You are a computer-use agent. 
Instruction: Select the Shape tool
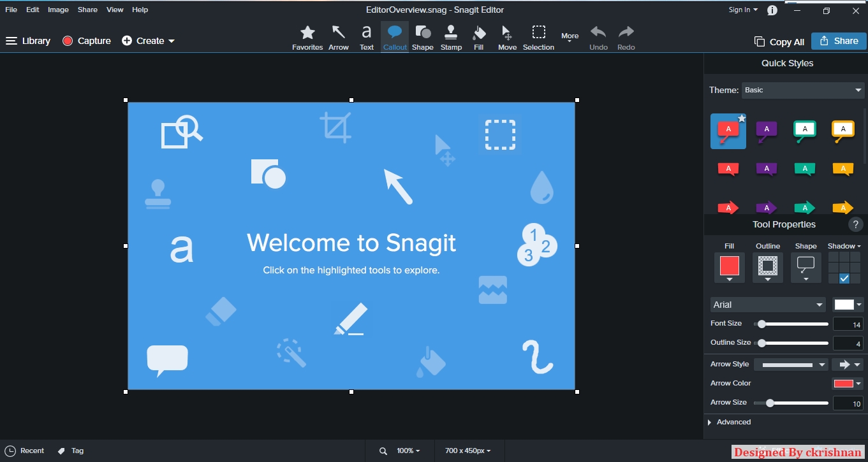[422, 36]
